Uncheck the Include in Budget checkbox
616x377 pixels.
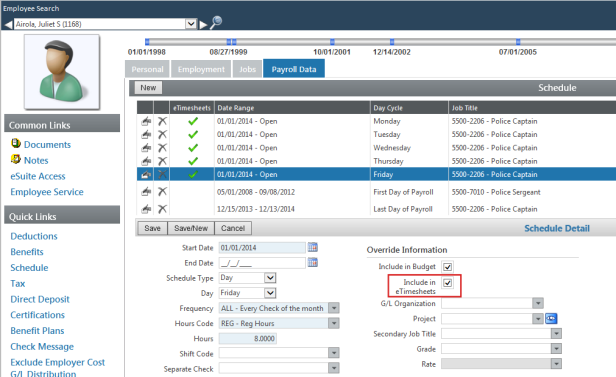point(447,267)
